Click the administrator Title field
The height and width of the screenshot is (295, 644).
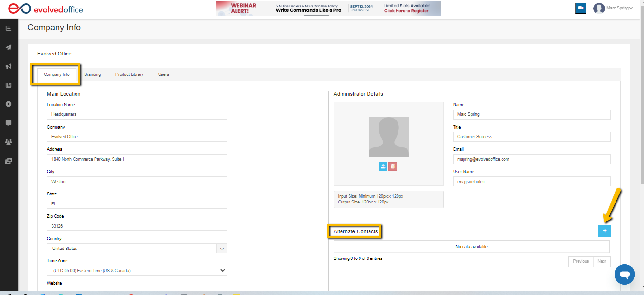(x=532, y=137)
